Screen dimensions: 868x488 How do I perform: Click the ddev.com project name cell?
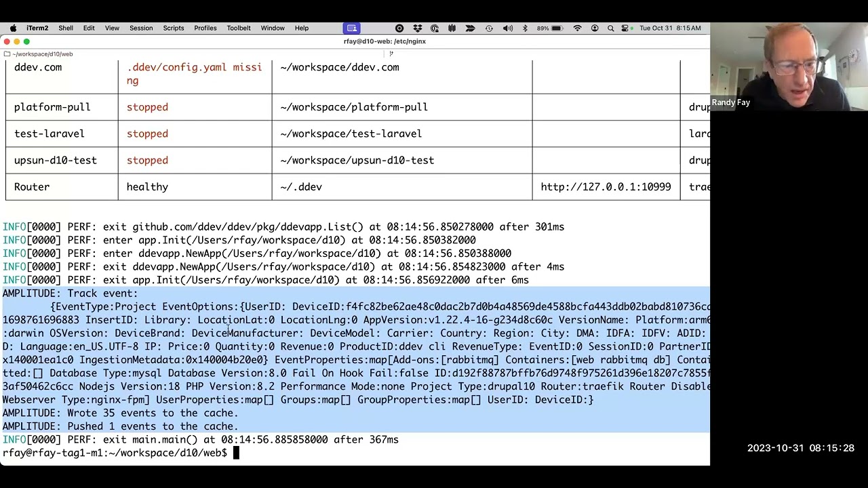pos(38,67)
